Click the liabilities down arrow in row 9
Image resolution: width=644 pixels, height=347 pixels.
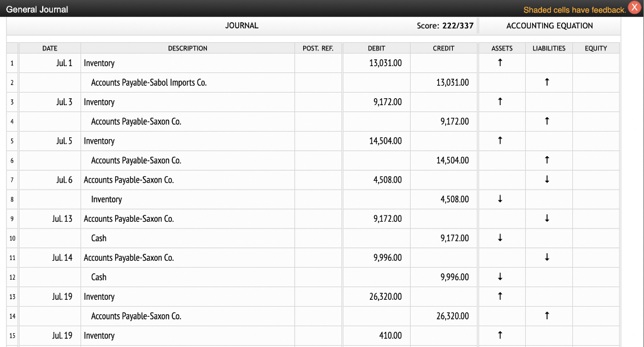point(547,219)
